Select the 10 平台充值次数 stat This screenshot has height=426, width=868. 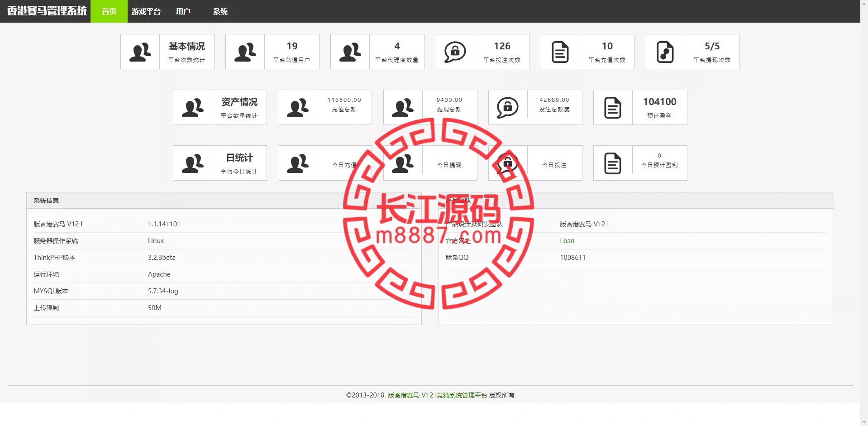click(588, 52)
